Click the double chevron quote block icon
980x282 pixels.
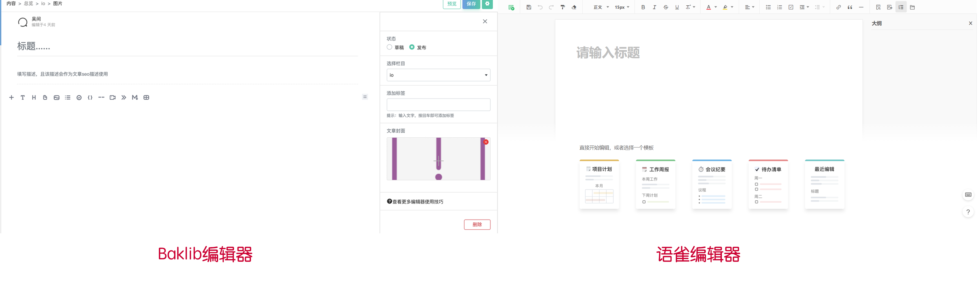pyautogui.click(x=124, y=98)
